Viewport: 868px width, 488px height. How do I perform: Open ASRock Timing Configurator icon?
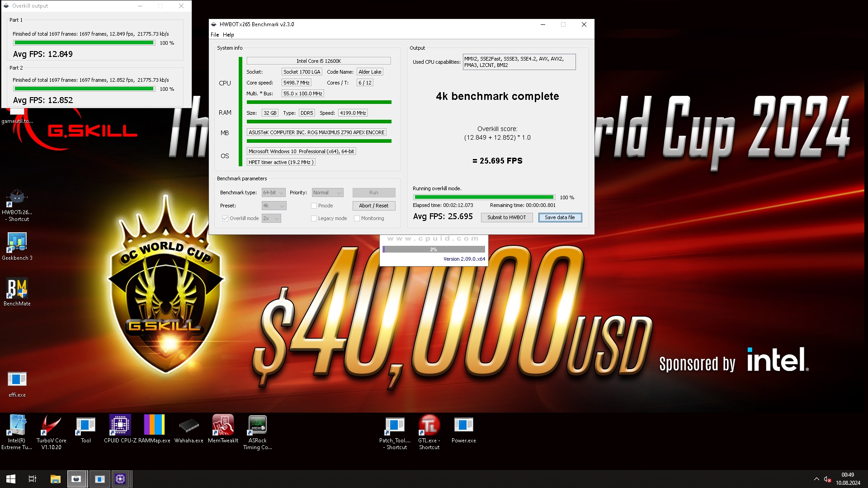258,432
